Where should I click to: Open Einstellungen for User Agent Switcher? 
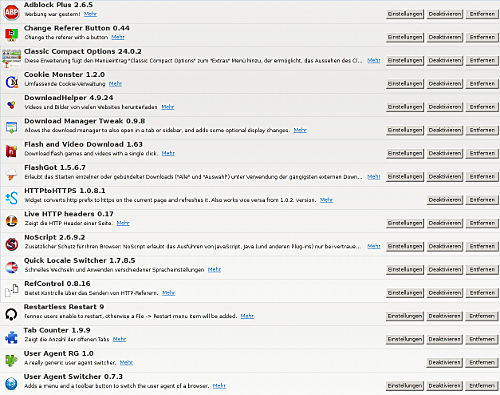click(405, 386)
